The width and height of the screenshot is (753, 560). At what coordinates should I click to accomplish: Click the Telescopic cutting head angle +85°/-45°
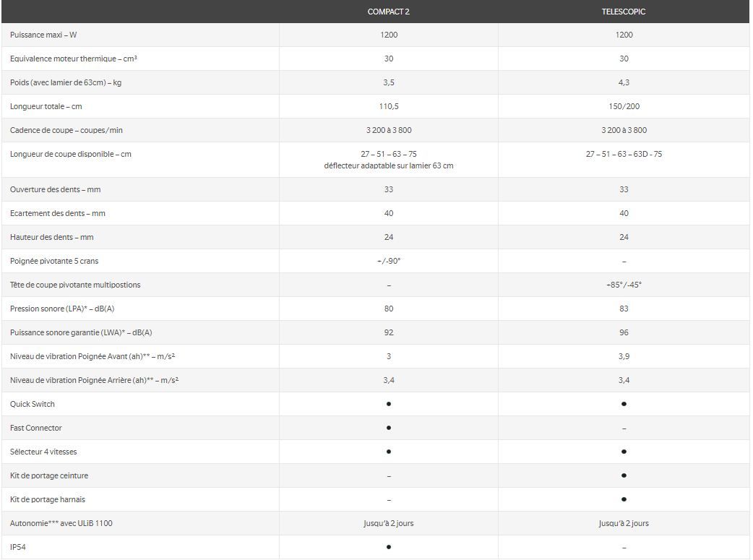pos(624,285)
